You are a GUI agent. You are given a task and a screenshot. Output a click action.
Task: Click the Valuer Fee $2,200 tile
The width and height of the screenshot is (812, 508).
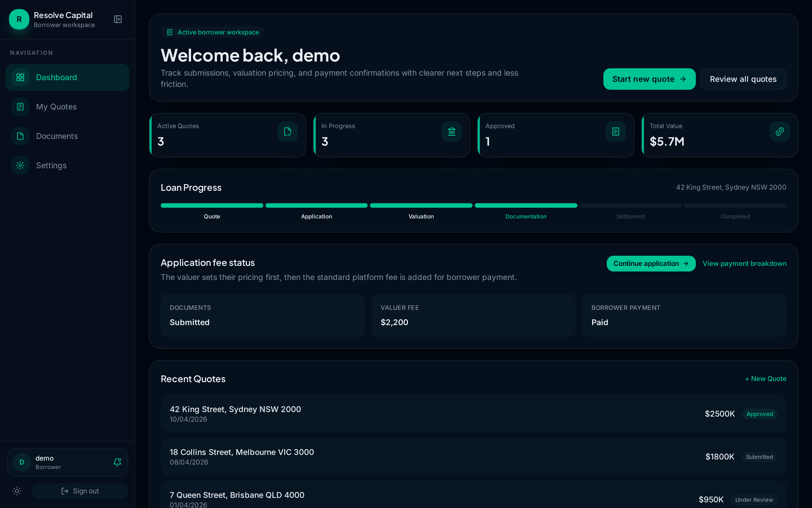(x=473, y=316)
